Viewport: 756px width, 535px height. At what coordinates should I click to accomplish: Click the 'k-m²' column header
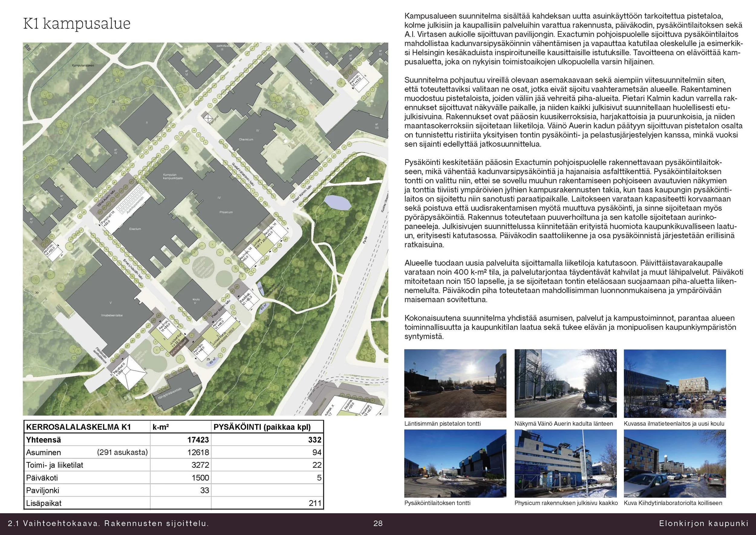161,427
